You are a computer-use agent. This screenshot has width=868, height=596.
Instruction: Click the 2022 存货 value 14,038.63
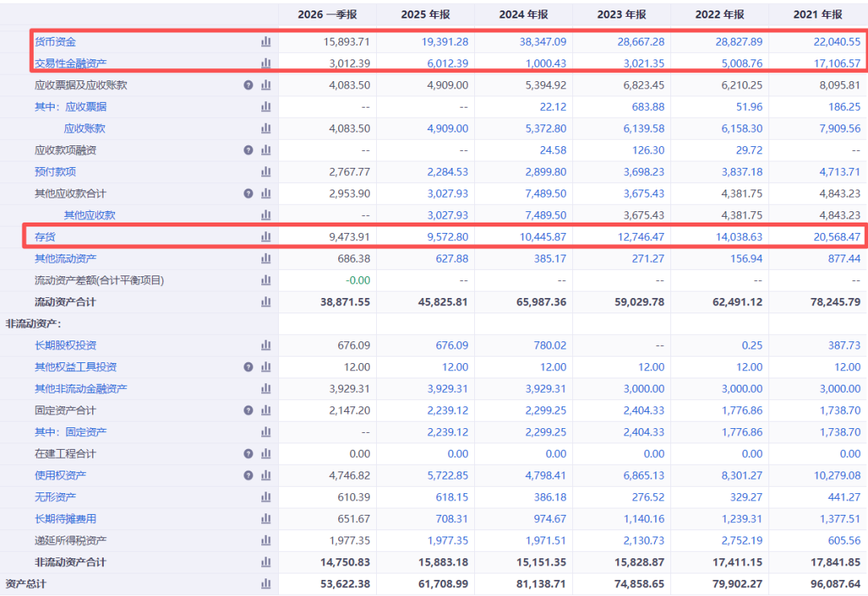coord(739,237)
